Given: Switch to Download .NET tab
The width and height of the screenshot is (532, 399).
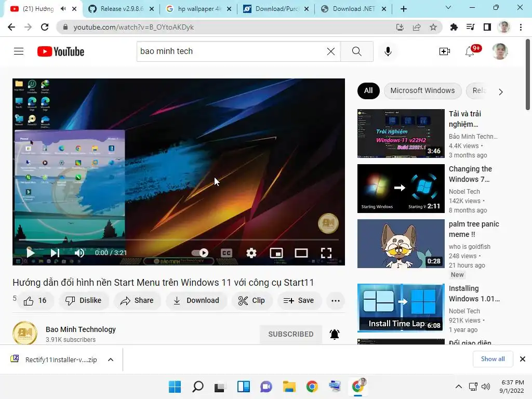Looking at the screenshot, I should point(353,9).
